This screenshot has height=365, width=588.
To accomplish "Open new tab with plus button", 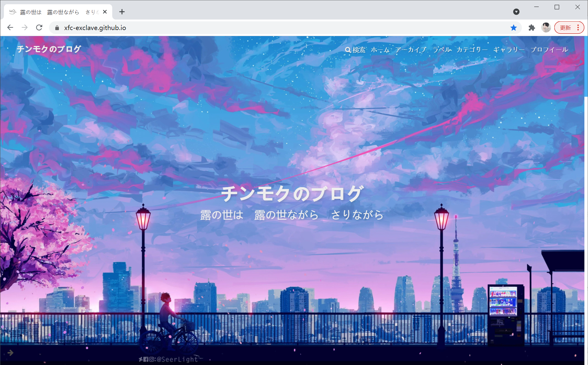I will pyautogui.click(x=122, y=12).
